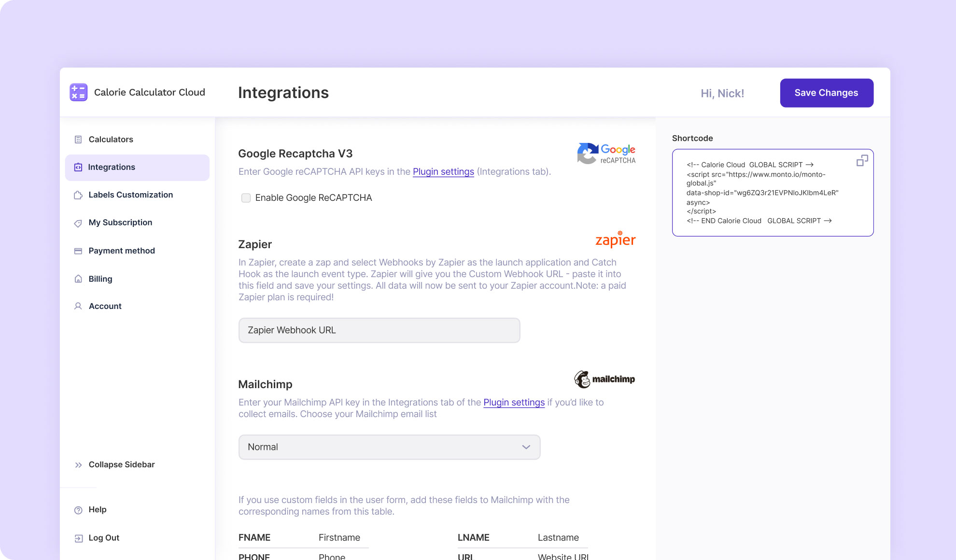The image size is (956, 560).
Task: Expand list via the Normal dropdown chevron
Action: (526, 447)
